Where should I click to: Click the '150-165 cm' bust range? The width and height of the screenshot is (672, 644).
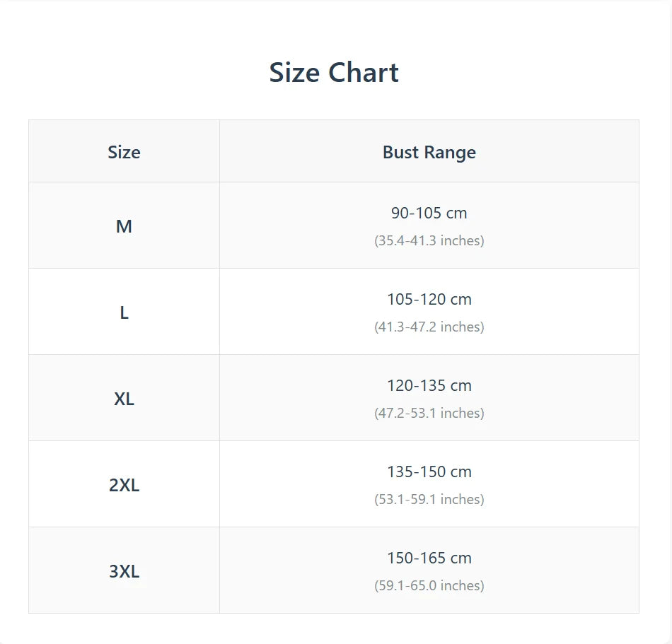click(x=429, y=558)
